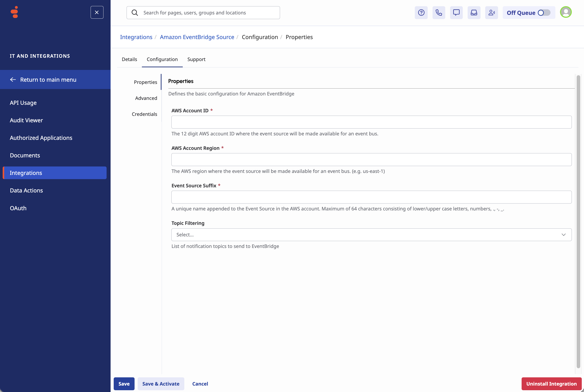Viewport: 584px width, 392px height.
Task: Switch to the Support tab
Action: (196, 59)
